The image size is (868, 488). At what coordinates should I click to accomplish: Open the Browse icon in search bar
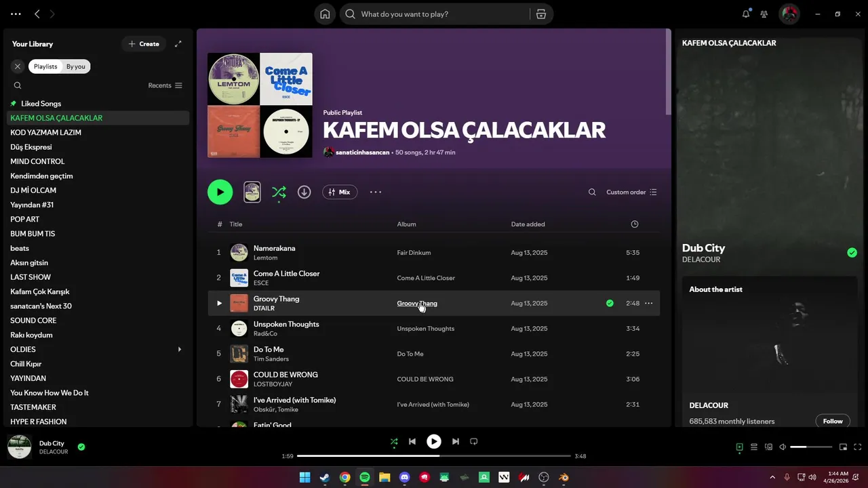pos(541,14)
